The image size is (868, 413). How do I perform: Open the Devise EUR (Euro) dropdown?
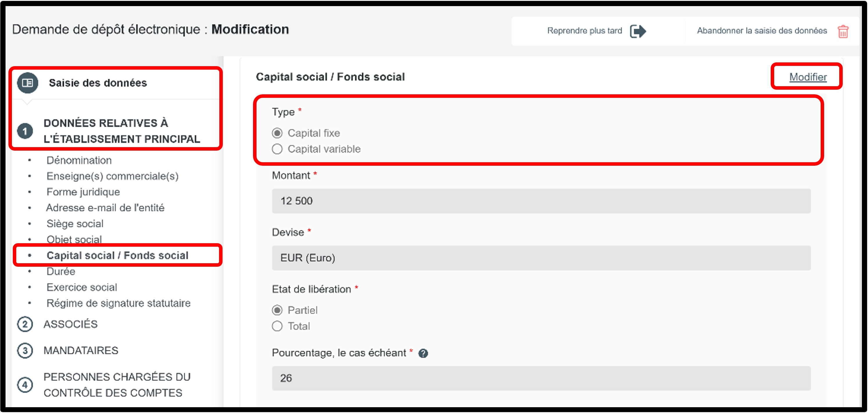pos(541,258)
